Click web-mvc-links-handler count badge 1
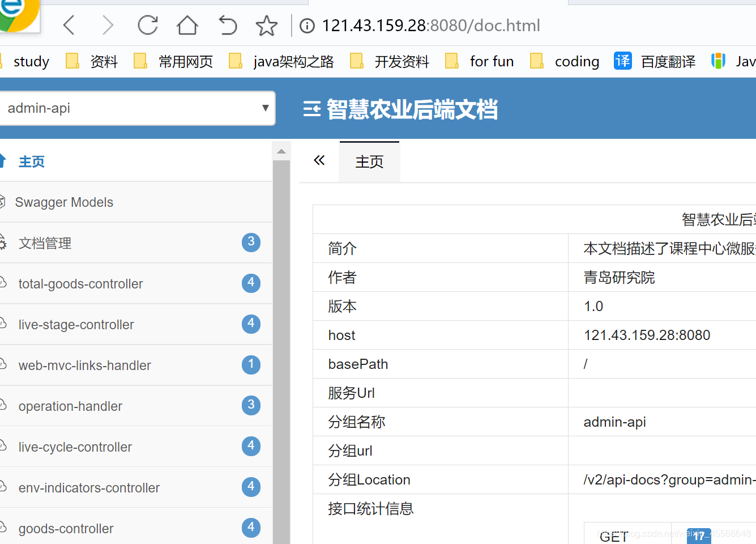The image size is (756, 544). point(251,364)
